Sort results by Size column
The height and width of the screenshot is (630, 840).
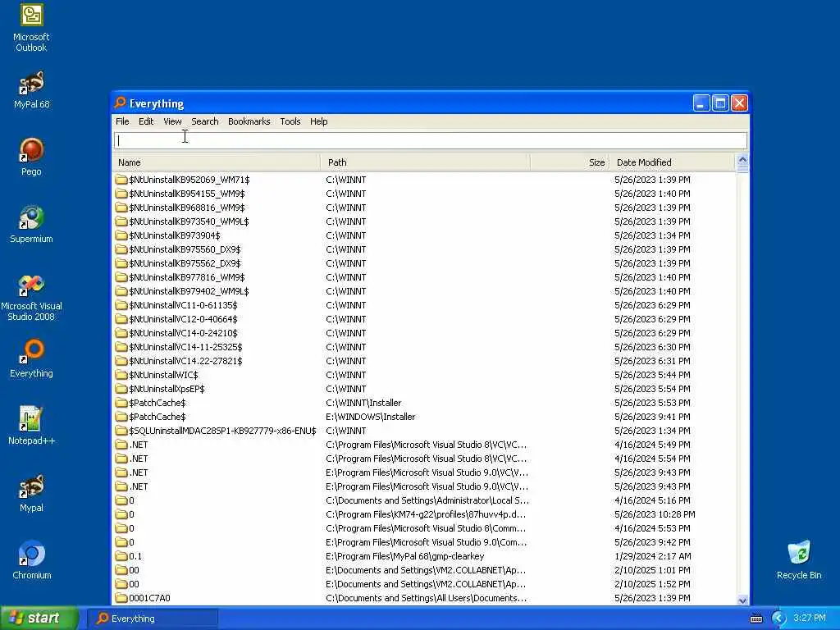point(569,162)
